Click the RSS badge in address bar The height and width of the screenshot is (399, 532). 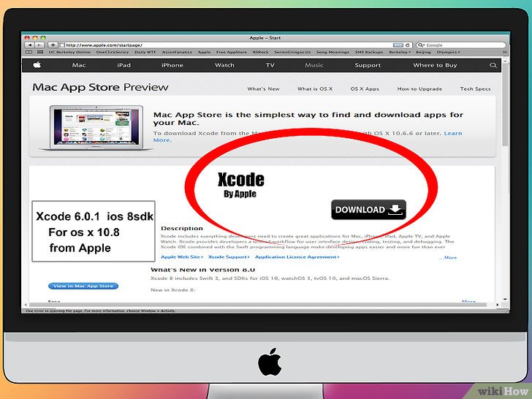point(398,45)
